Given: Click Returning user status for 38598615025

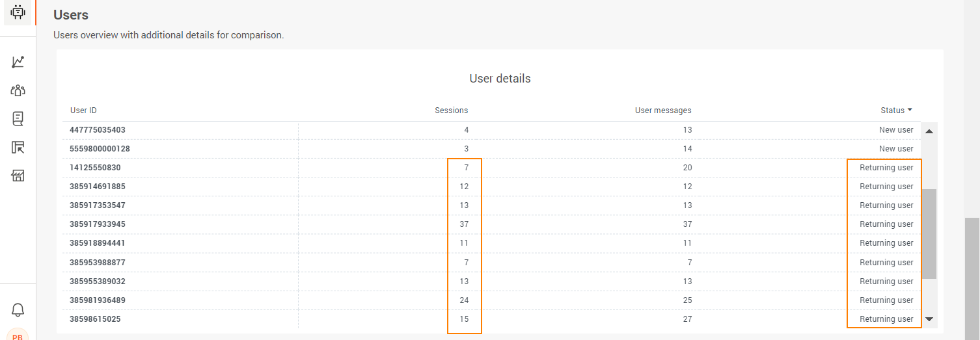Looking at the screenshot, I should (886, 319).
